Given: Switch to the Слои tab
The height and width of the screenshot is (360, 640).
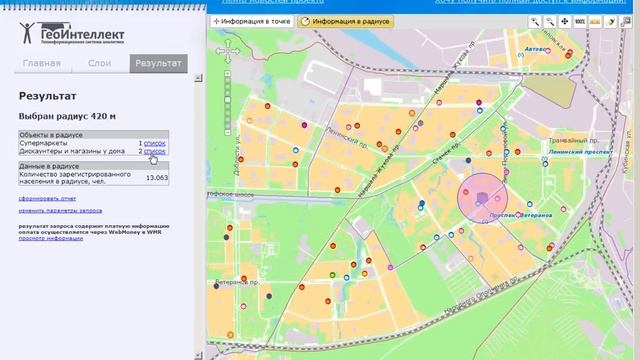Looking at the screenshot, I should [100, 64].
